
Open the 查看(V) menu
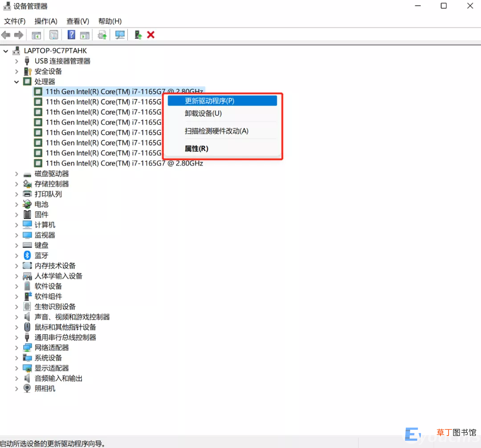click(x=77, y=21)
